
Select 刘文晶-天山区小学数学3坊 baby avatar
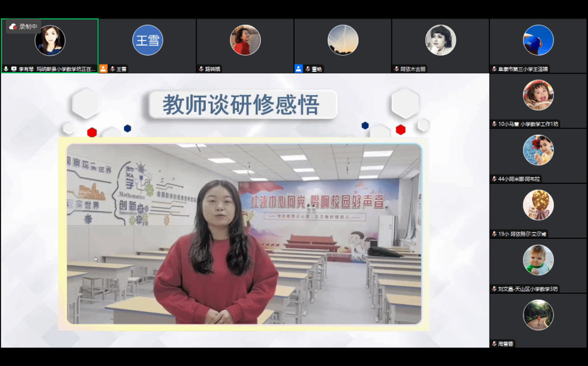tap(538, 260)
